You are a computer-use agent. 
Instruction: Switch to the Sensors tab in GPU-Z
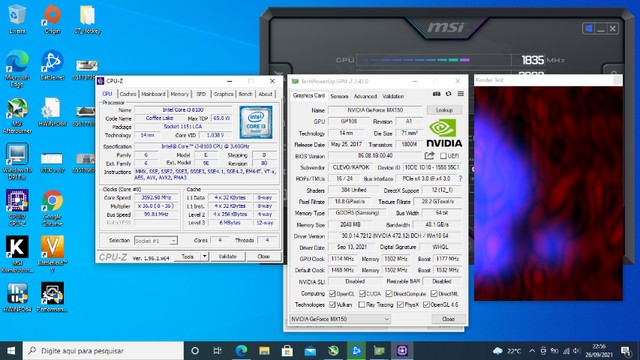[339, 96]
